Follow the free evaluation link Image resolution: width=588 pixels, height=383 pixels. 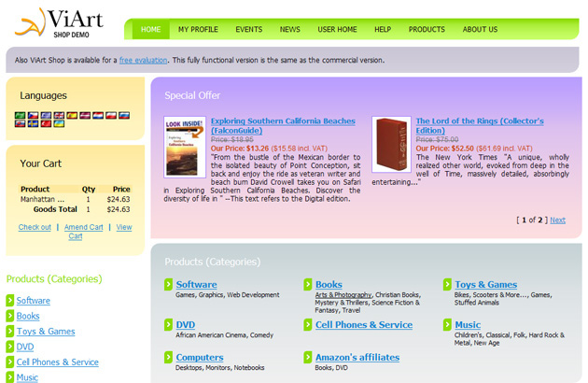pyautogui.click(x=143, y=60)
